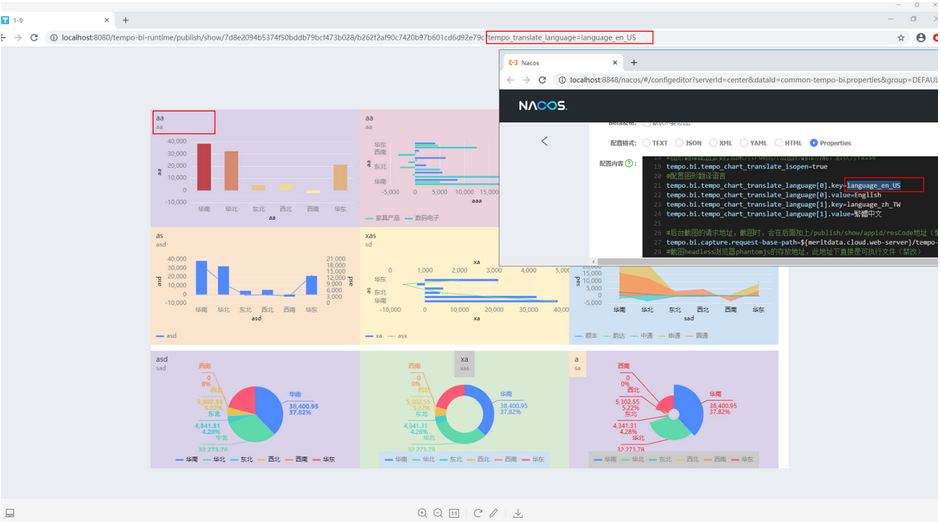Select the pencil edit icon in bottom toolbar
The width and height of the screenshot is (940, 522).
point(493,513)
